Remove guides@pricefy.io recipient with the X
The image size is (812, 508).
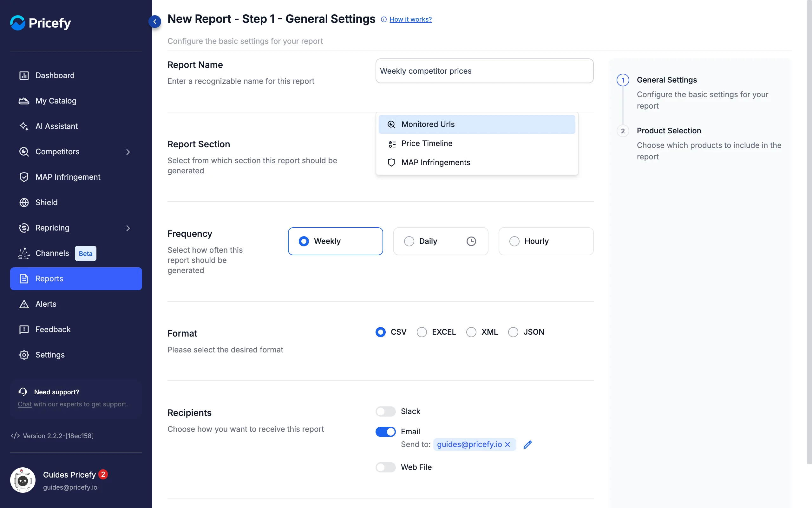tap(508, 444)
